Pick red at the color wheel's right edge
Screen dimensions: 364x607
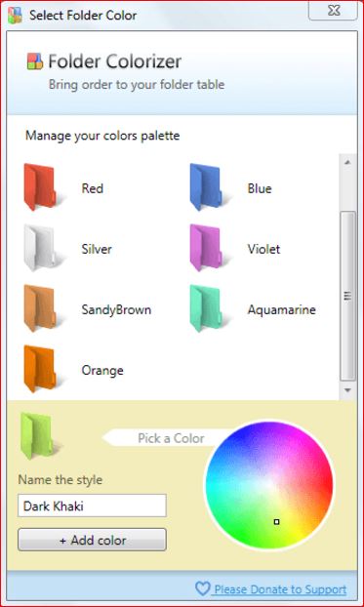point(328,485)
